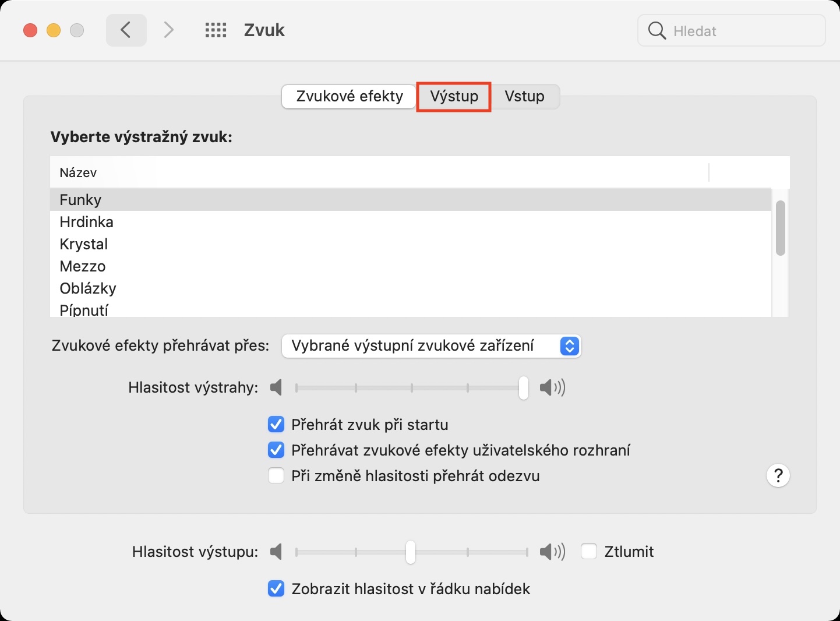Disable Přehrát zvuk při startu checkbox
840x621 pixels.
click(276, 425)
